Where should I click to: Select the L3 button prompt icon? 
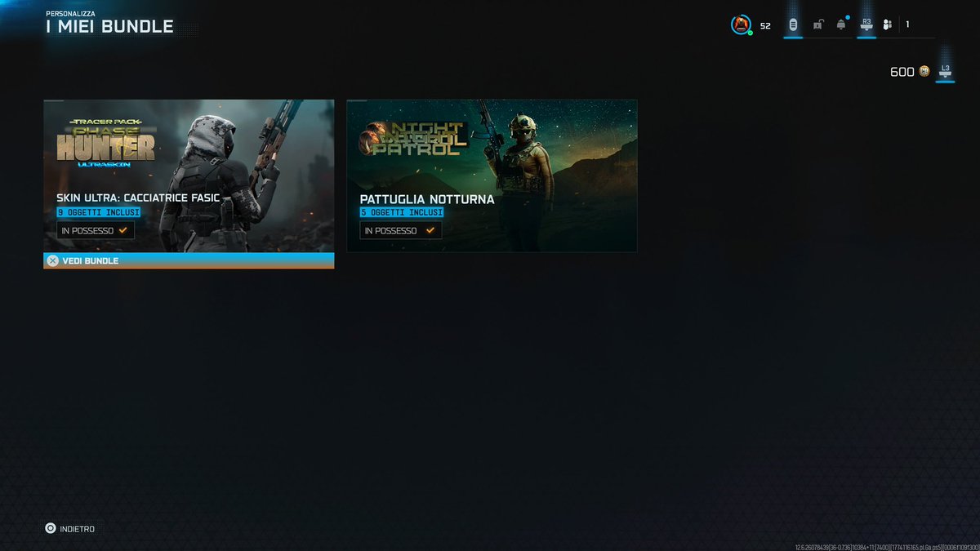click(946, 72)
